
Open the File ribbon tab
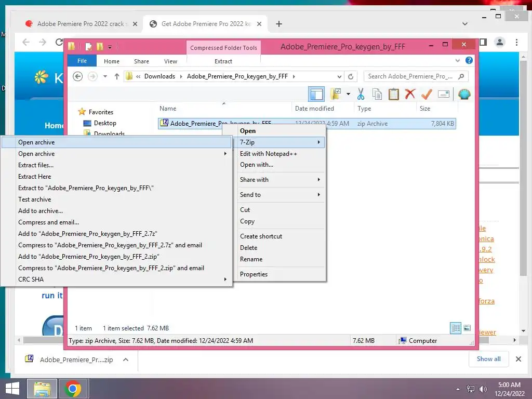click(x=82, y=61)
